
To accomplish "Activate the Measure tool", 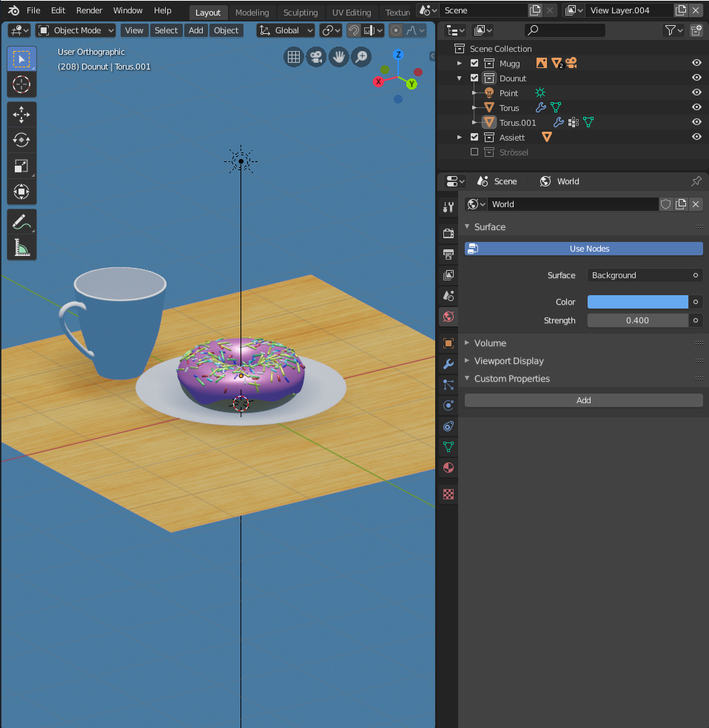I will pos(21,247).
